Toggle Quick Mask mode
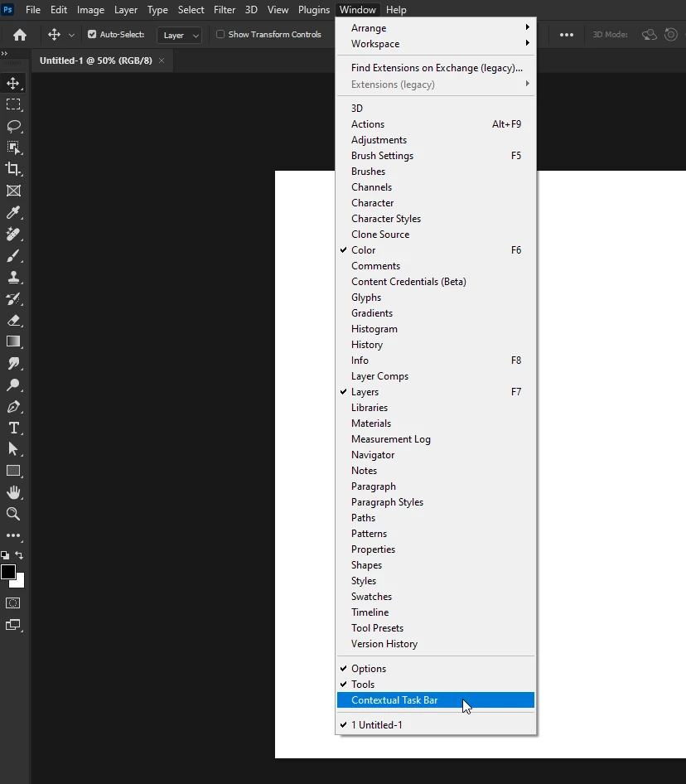 point(13,603)
